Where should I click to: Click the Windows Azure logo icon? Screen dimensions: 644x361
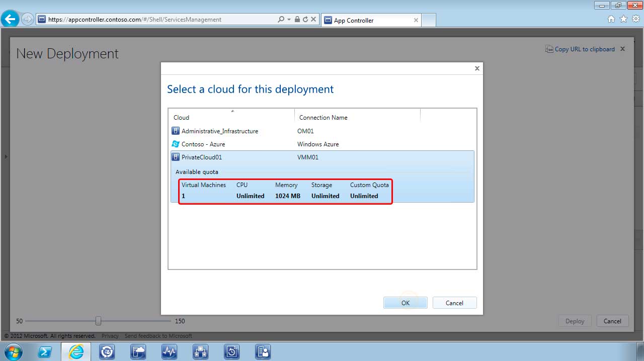[175, 144]
